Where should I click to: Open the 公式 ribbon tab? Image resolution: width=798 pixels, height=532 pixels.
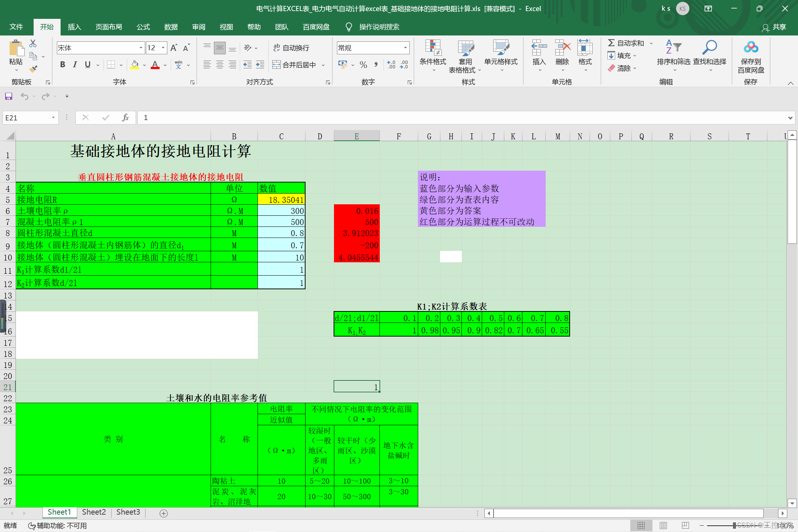[143, 27]
